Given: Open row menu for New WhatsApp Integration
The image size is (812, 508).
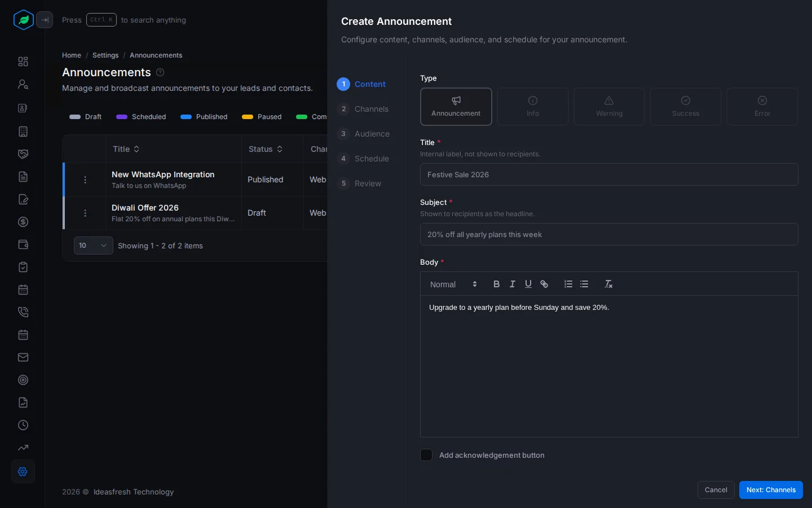Looking at the screenshot, I should 85,179.
